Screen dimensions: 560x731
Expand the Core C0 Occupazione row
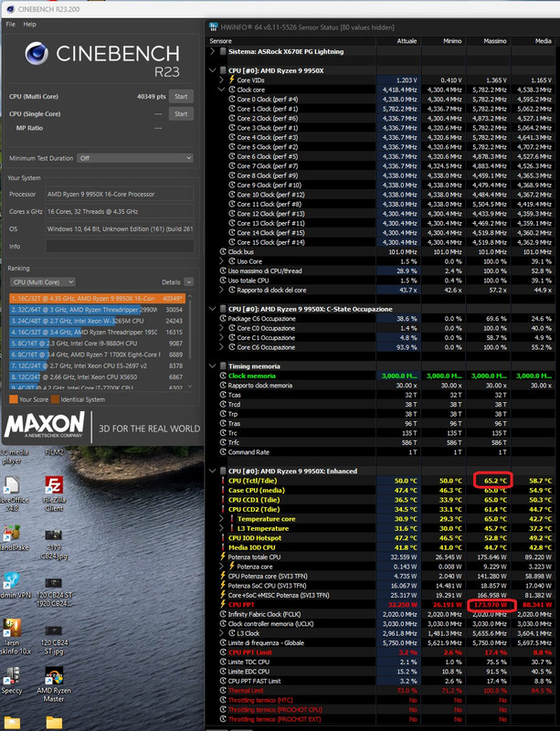tap(221, 328)
